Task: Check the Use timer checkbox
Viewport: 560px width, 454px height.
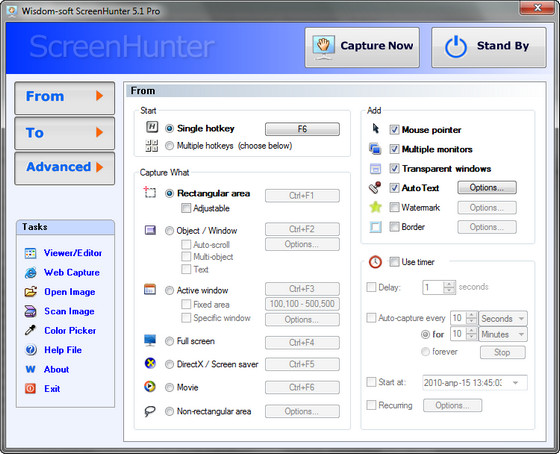Action: pos(394,262)
